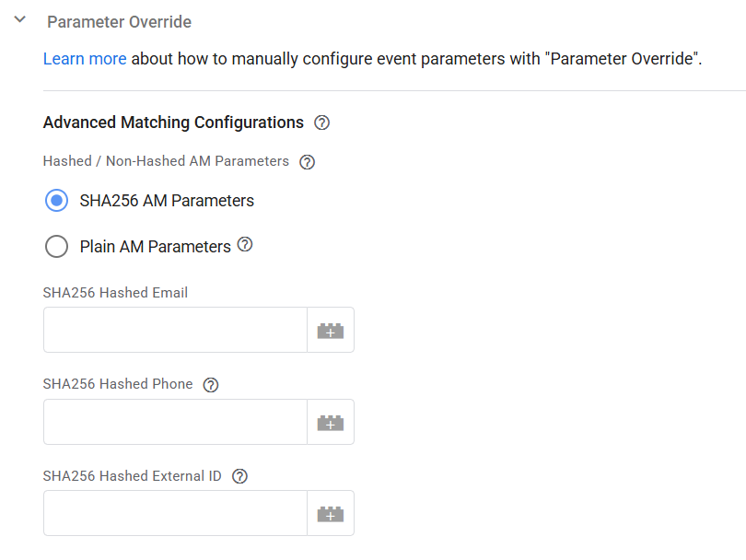Screen dimensions: 746x560
Task: Show help for Advanced Matching Configurations
Action: pos(321,122)
